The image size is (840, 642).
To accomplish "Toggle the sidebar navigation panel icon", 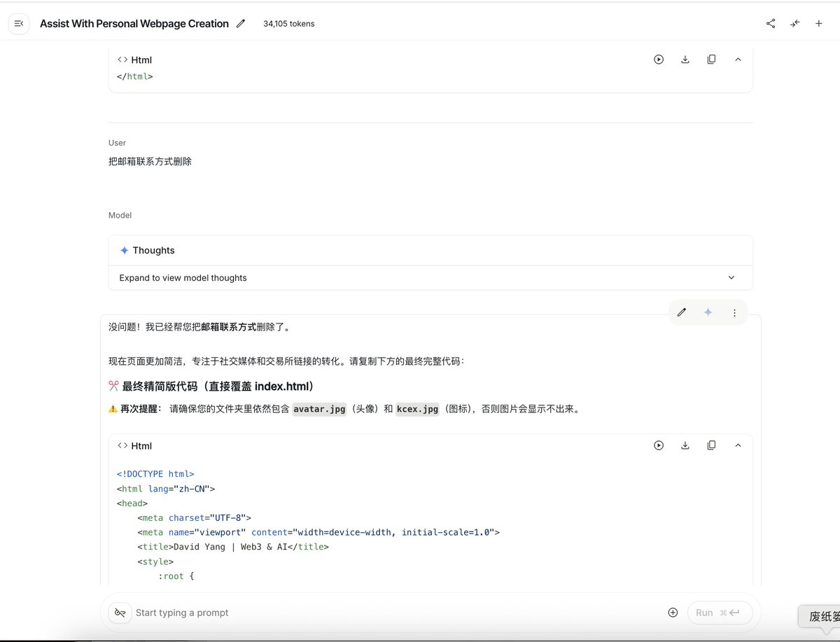I will (19, 24).
